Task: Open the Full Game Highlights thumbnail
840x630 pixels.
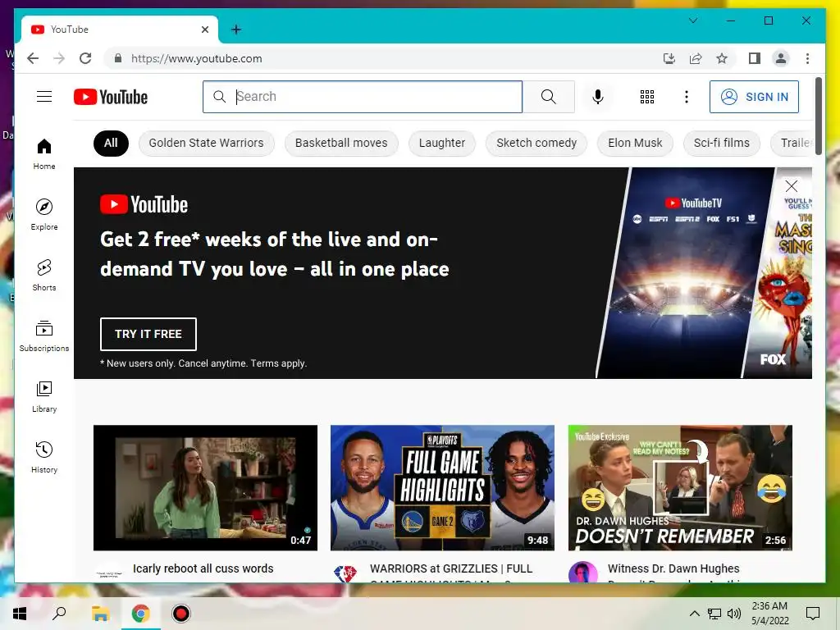Action: (x=442, y=487)
